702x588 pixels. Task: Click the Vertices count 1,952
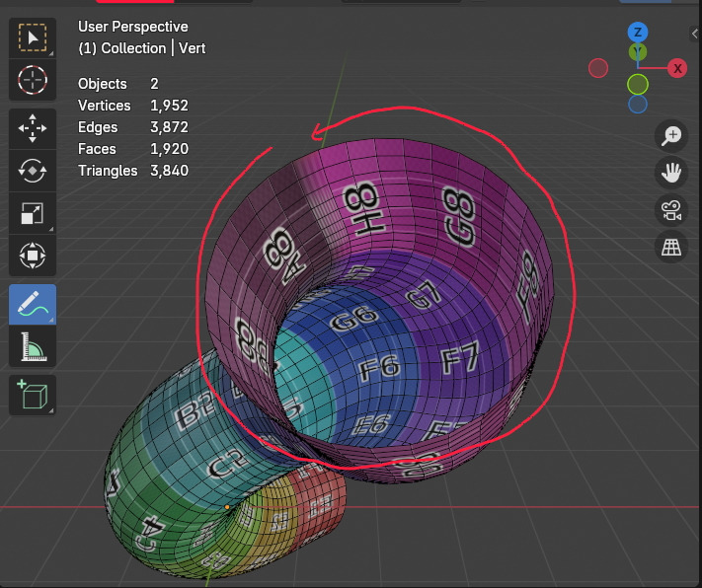169,106
